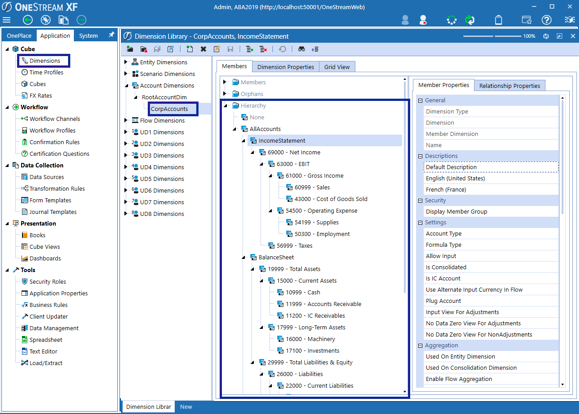579x414 pixels.
Task: Select 10999 - Cash member
Action: point(303,292)
